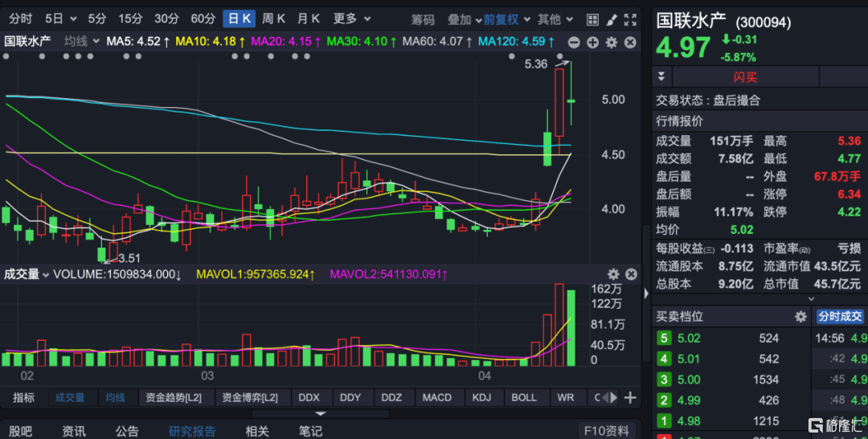868x439 pixels.
Task: Switch to 5分 minute chart
Action: coord(97,18)
